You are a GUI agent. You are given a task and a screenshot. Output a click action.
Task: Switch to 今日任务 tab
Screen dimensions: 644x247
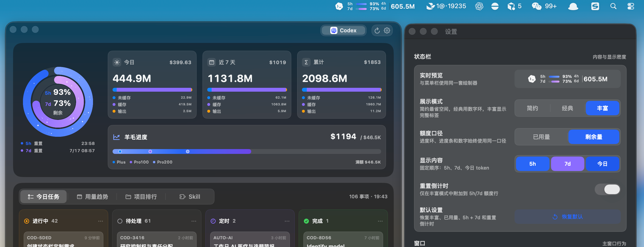43,197
